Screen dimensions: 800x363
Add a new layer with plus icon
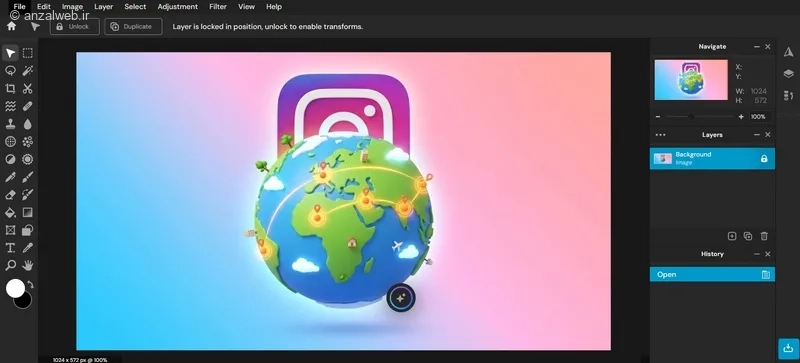[x=732, y=236]
